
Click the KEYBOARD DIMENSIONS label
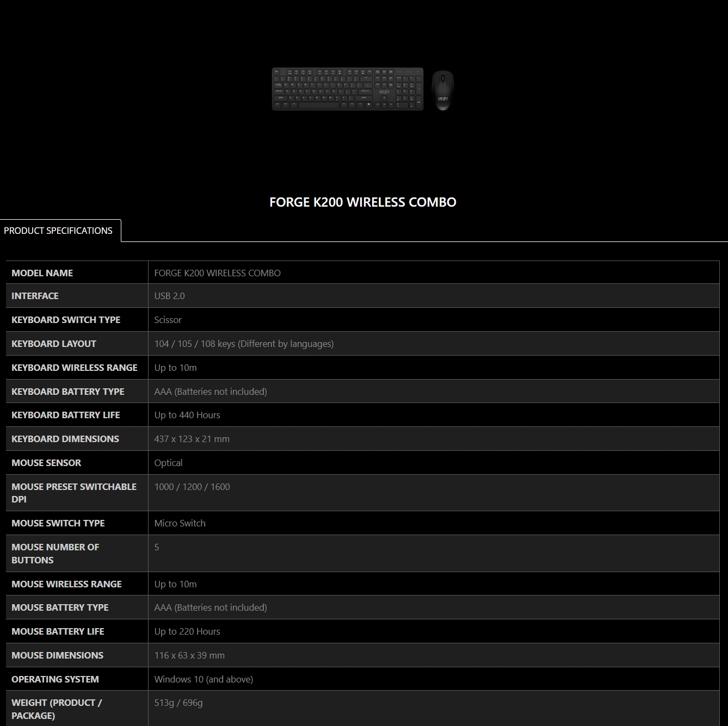coord(65,439)
